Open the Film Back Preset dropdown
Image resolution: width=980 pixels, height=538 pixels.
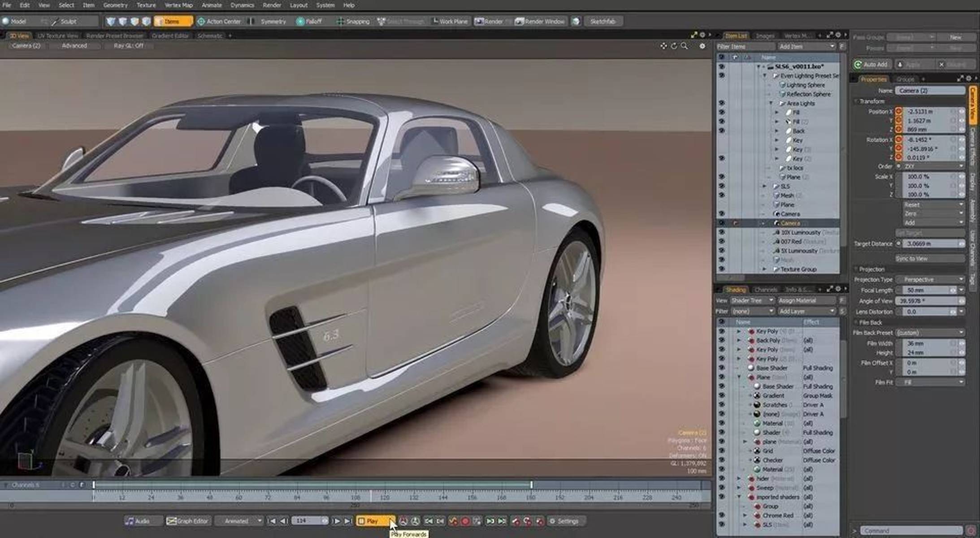pos(930,333)
